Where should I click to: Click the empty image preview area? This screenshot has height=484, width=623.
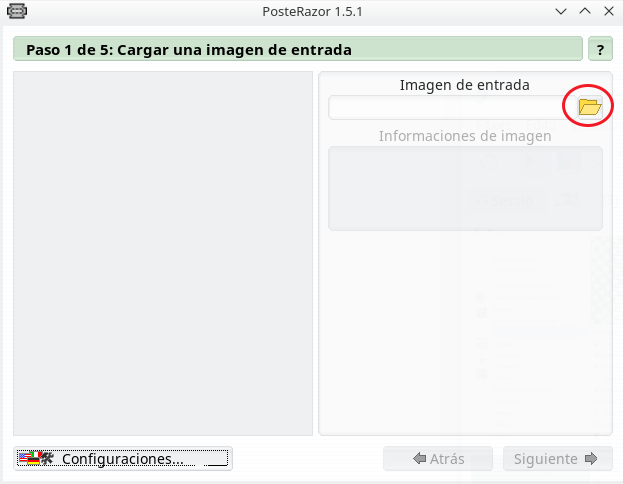(163, 253)
